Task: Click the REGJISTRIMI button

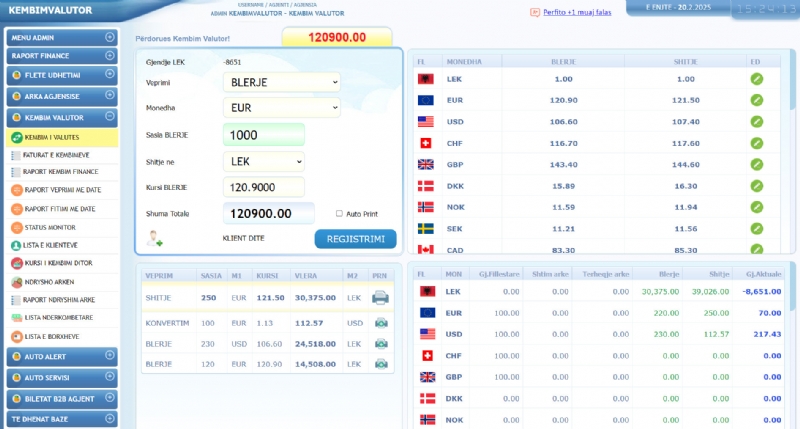Action: coord(356,239)
